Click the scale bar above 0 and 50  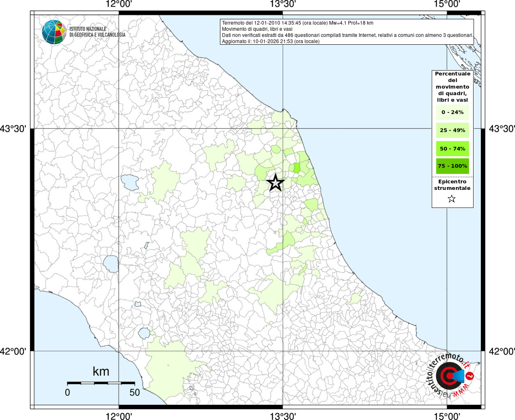[x=101, y=383]
